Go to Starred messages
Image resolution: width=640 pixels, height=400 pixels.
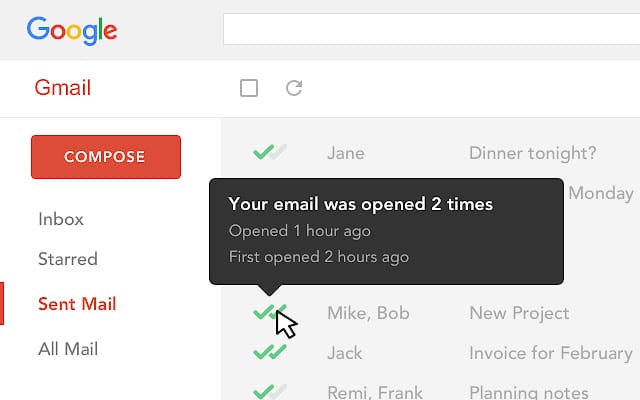click(x=68, y=259)
